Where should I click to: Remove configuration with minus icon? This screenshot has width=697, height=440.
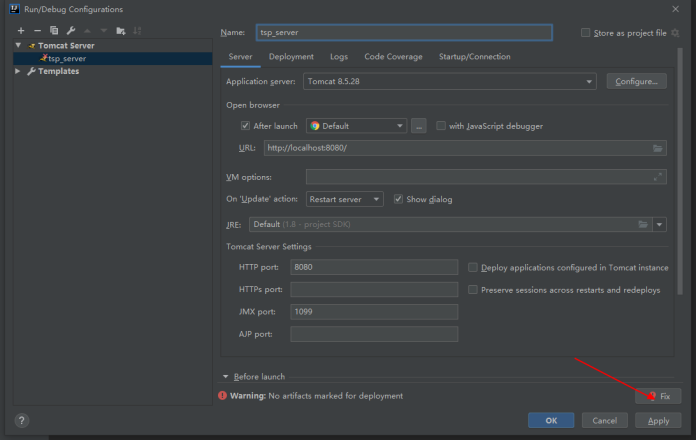coord(37,31)
